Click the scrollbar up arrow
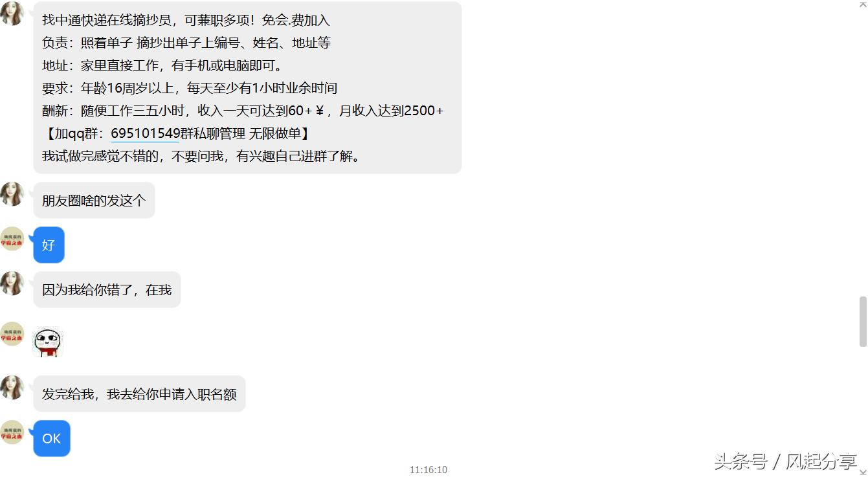 862,5
